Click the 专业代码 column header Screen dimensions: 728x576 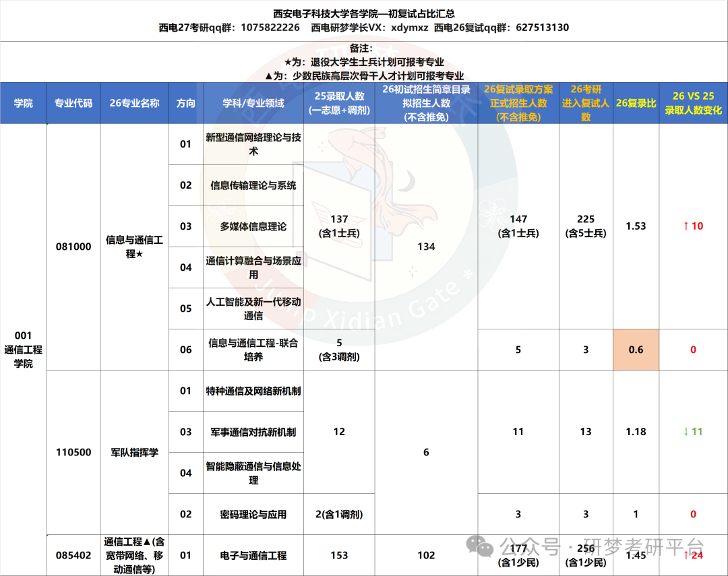click(73, 103)
